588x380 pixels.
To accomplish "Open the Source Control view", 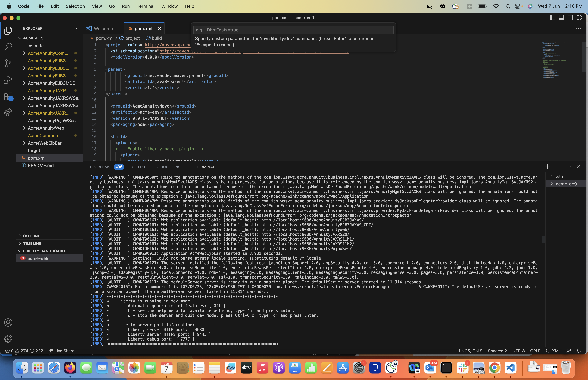I will 8,63.
